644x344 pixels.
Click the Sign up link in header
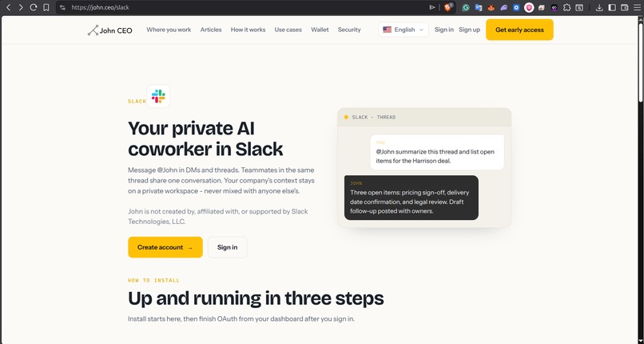[470, 30]
